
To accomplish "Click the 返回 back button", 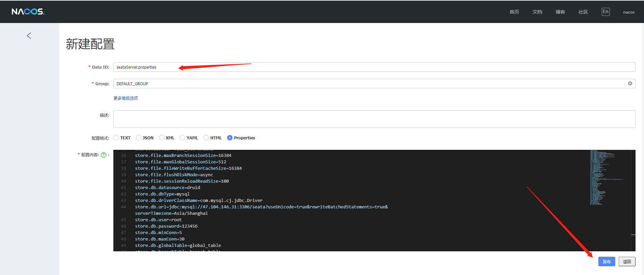I will point(627,261).
